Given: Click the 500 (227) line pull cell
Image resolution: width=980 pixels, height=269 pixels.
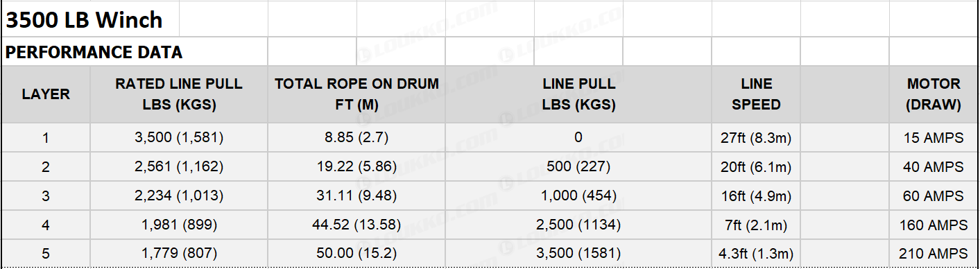Looking at the screenshot, I should (x=578, y=167).
